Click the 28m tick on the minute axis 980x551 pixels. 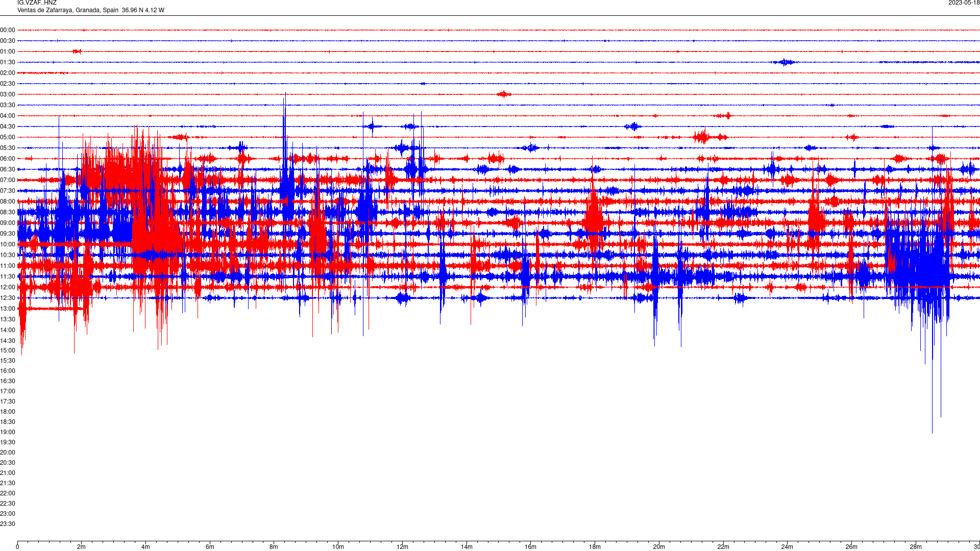pyautogui.click(x=916, y=547)
